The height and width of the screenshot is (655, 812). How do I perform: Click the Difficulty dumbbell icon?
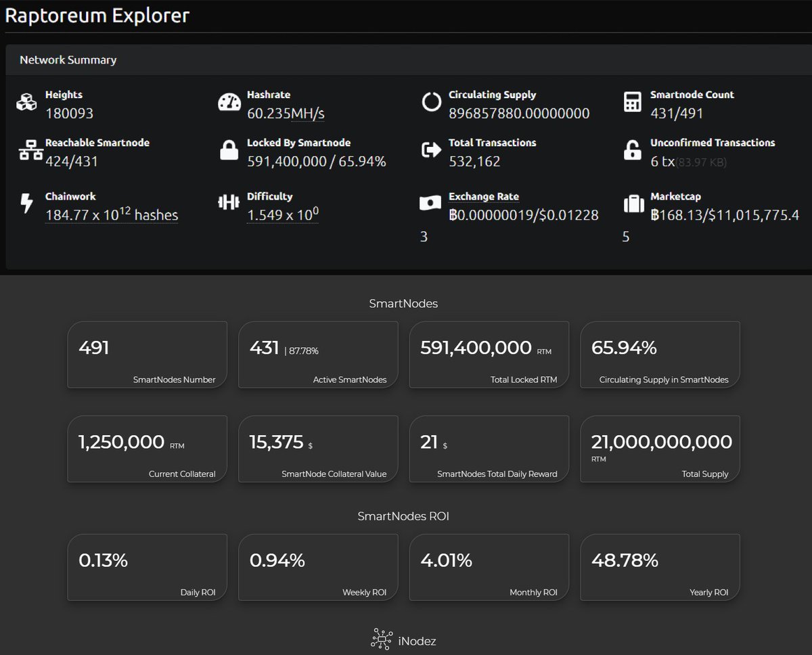point(229,202)
